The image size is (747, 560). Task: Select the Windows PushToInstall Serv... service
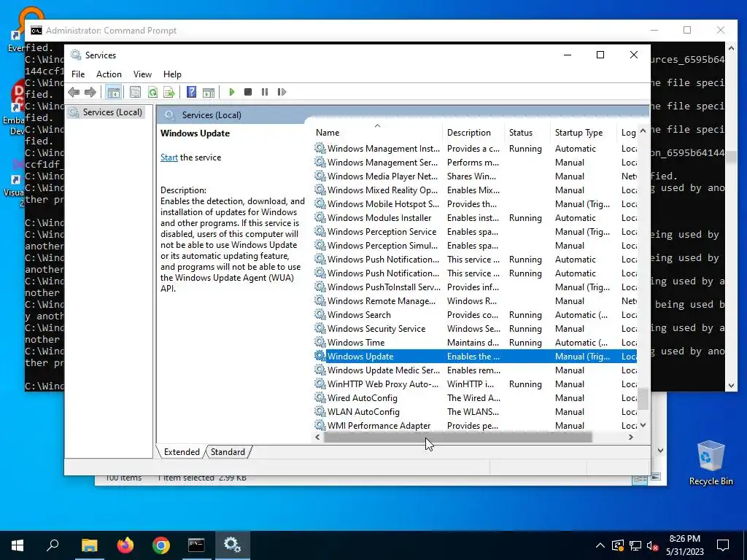click(x=384, y=287)
